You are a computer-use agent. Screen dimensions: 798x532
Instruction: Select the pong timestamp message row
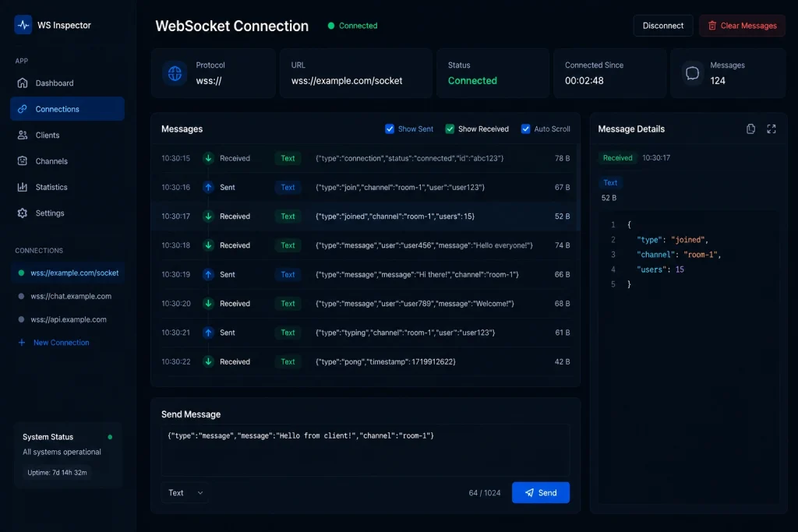365,361
